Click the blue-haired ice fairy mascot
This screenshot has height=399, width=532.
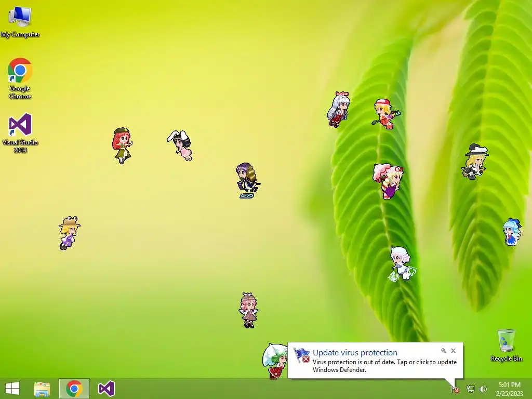[x=512, y=232]
